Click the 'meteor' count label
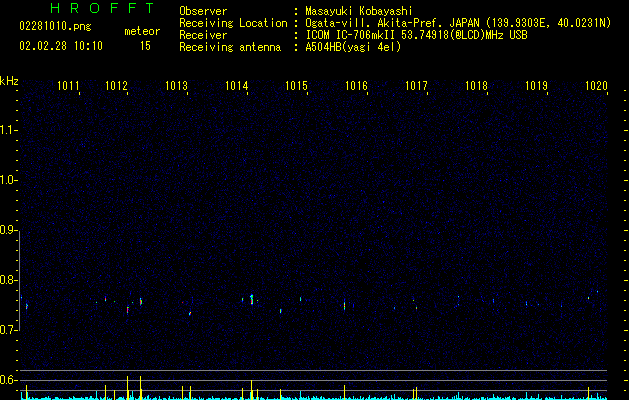The height and width of the screenshot is (400, 629). 142,31
